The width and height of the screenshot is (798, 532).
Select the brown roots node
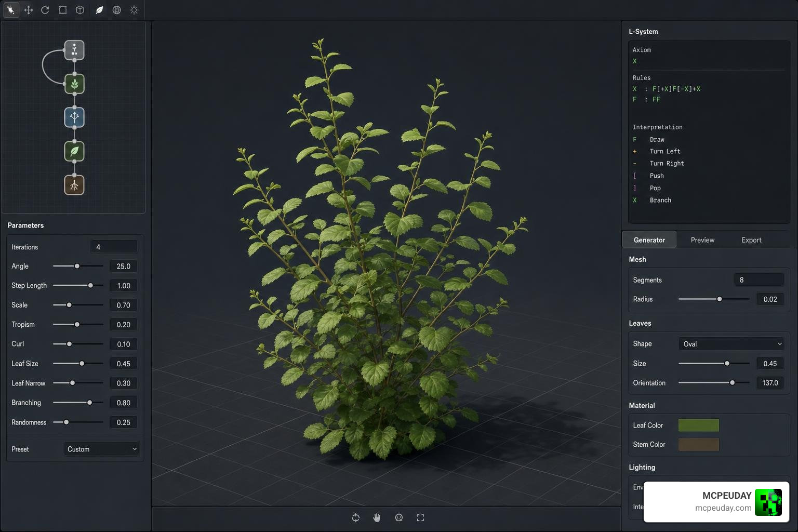click(x=74, y=185)
